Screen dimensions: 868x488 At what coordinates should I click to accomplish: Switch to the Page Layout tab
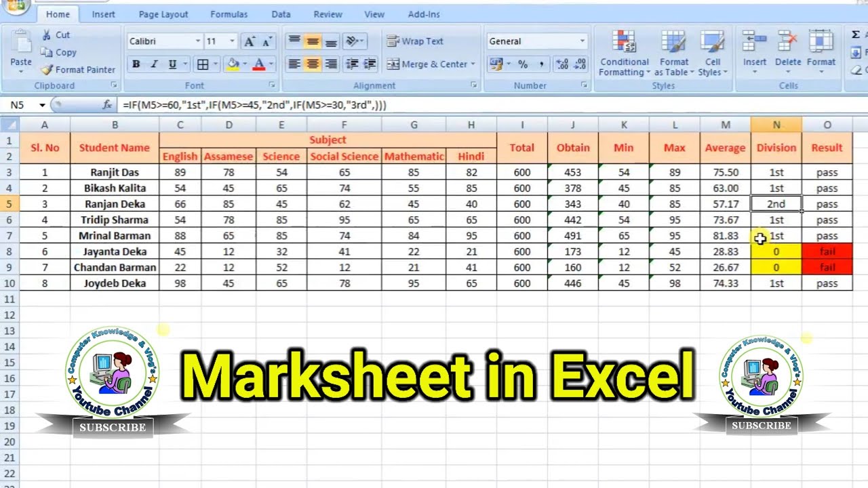click(x=163, y=14)
